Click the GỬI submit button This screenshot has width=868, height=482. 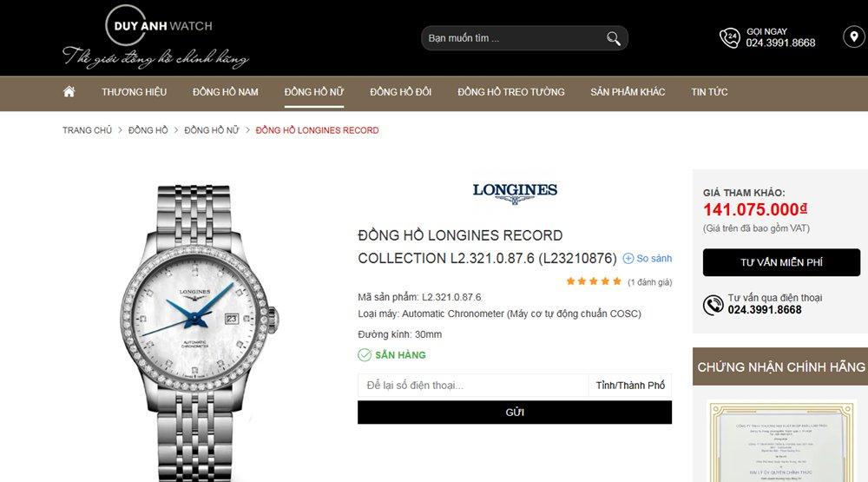click(x=515, y=413)
